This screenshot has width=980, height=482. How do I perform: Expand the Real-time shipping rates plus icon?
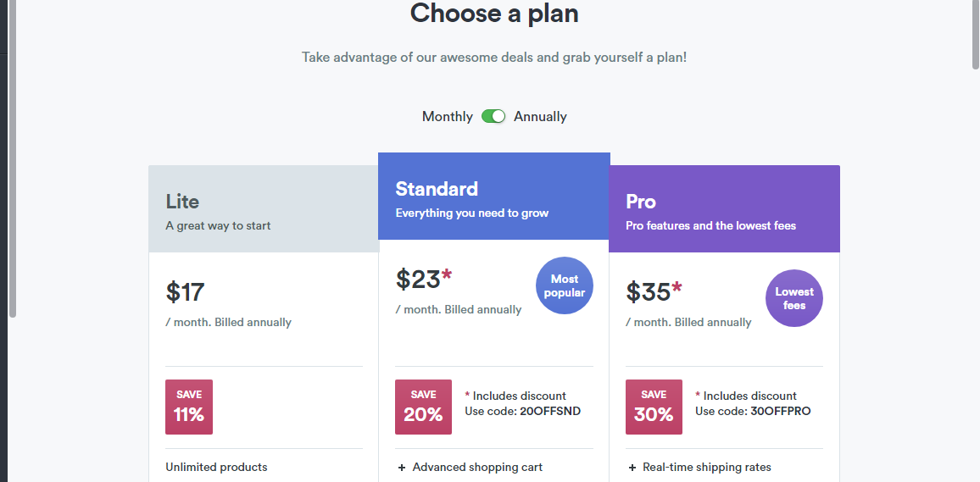click(632, 468)
